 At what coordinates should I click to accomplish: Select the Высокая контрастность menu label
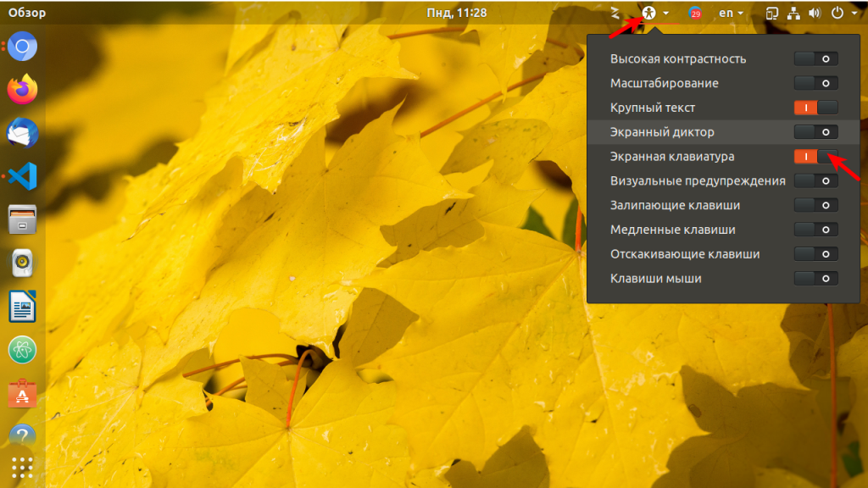coord(678,58)
